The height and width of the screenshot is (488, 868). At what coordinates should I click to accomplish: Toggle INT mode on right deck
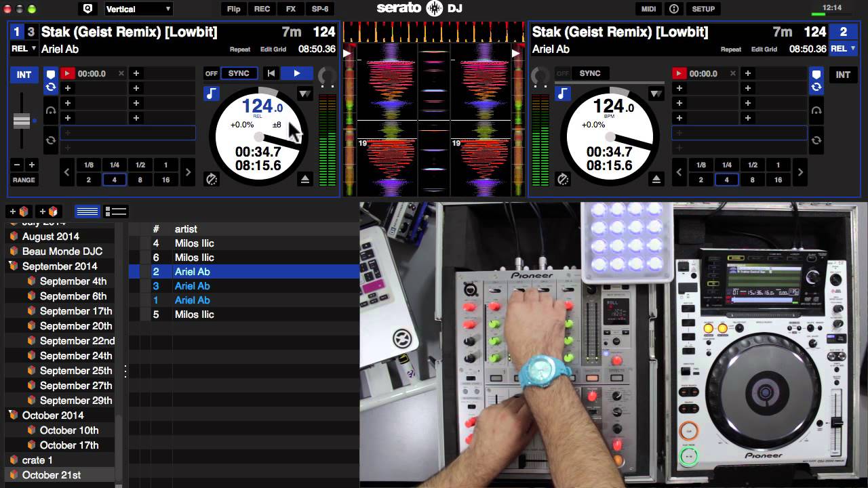coord(843,75)
